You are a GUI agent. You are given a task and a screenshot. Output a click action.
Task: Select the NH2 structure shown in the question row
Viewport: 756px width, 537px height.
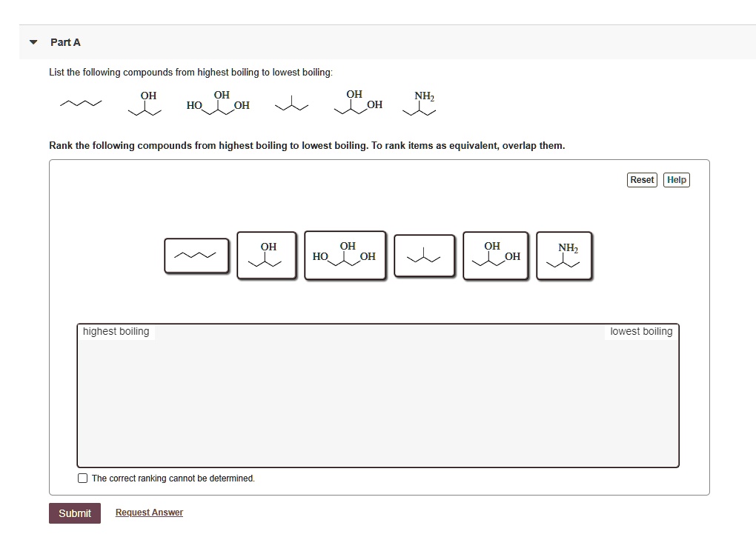point(420,104)
